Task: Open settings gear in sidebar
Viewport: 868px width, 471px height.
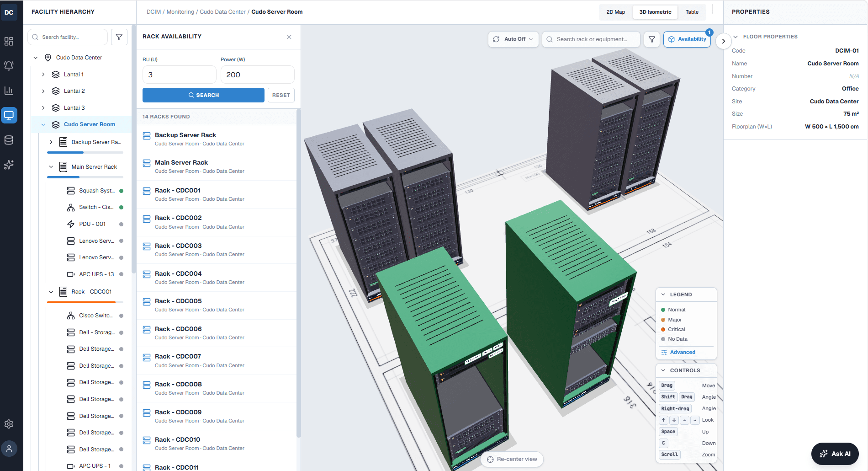Action: (x=9, y=424)
